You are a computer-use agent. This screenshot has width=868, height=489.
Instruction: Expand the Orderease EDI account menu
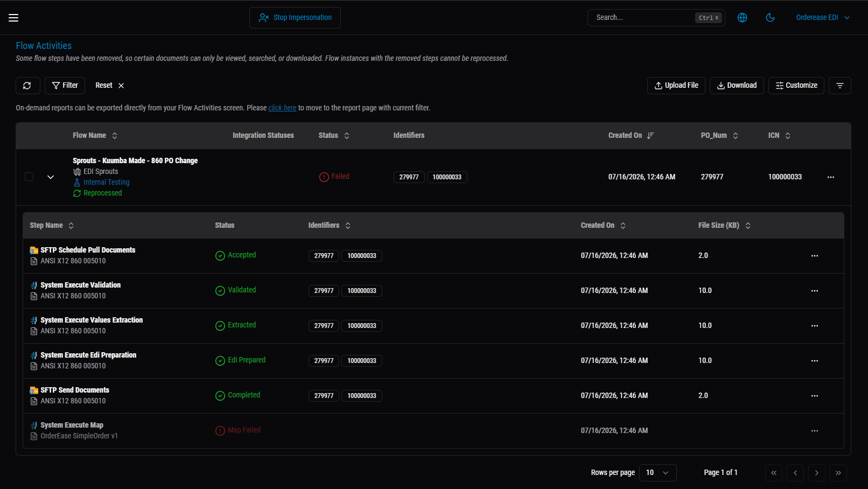(823, 18)
